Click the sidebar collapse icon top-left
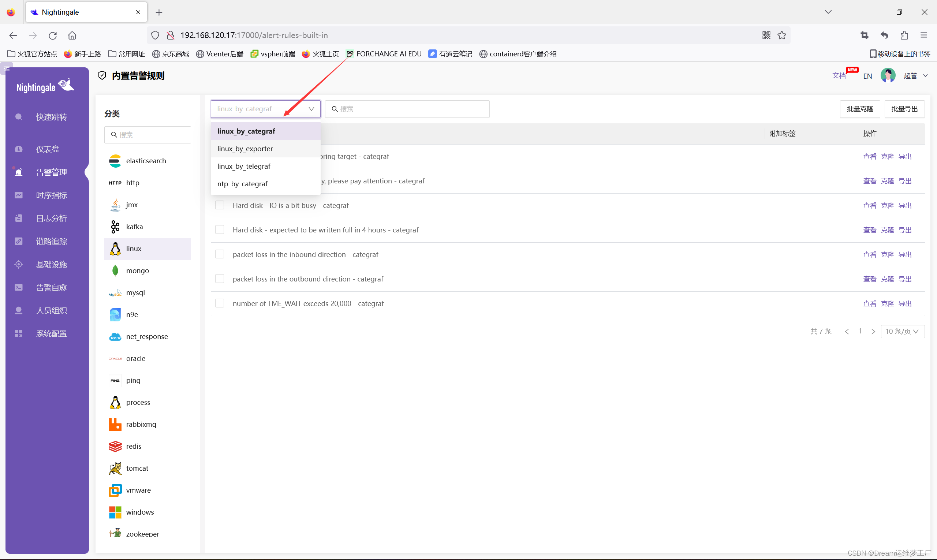 pos(7,69)
